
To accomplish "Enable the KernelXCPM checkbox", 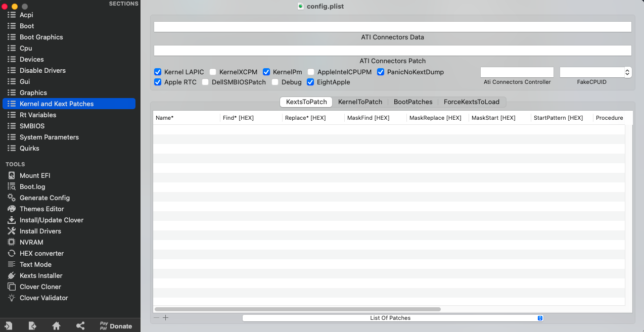I will [213, 72].
